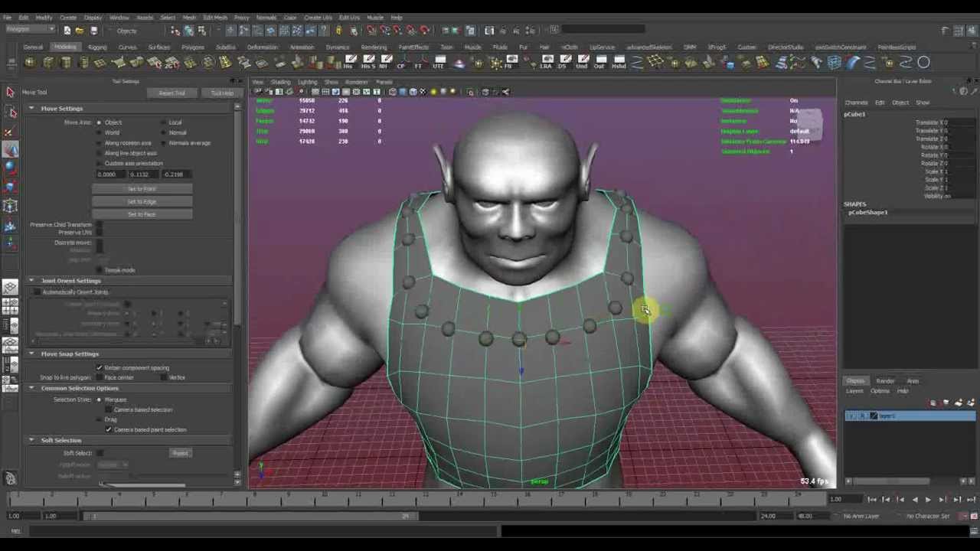Image resolution: width=980 pixels, height=551 pixels.
Task: Click the single perspective view layout icon
Action: 10,288
